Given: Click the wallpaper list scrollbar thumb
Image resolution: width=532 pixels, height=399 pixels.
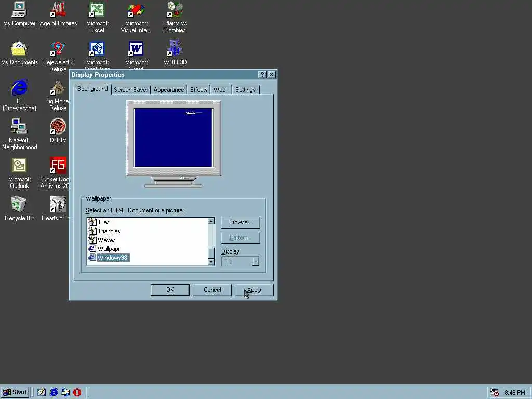Looking at the screenshot, I should tap(211, 253).
